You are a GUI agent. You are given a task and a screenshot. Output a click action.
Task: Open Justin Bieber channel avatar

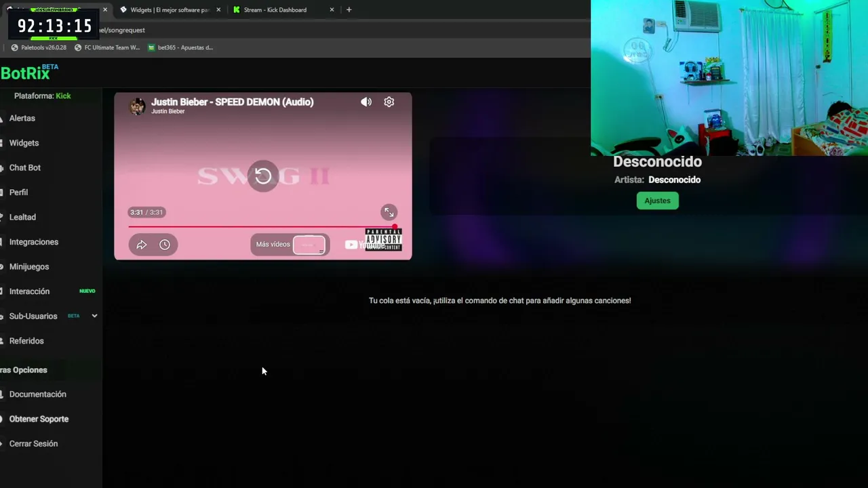click(138, 106)
